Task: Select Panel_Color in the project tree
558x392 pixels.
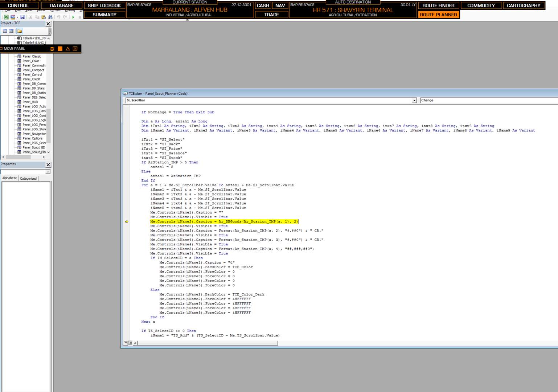Action: click(x=31, y=61)
